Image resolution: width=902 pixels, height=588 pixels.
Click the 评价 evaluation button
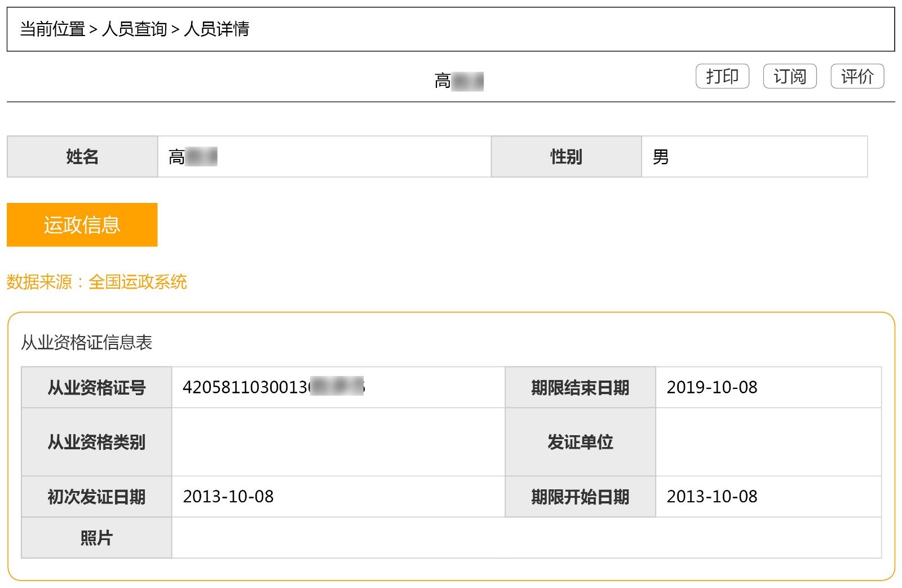(857, 76)
